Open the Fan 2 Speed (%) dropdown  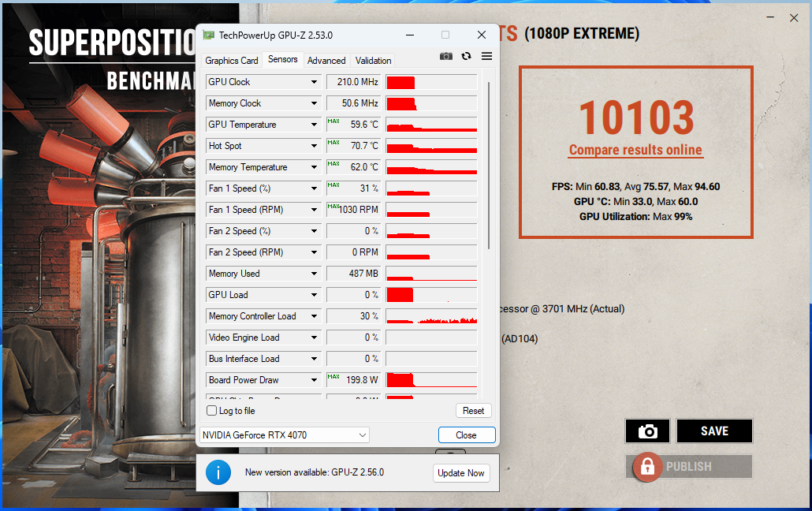tap(315, 230)
